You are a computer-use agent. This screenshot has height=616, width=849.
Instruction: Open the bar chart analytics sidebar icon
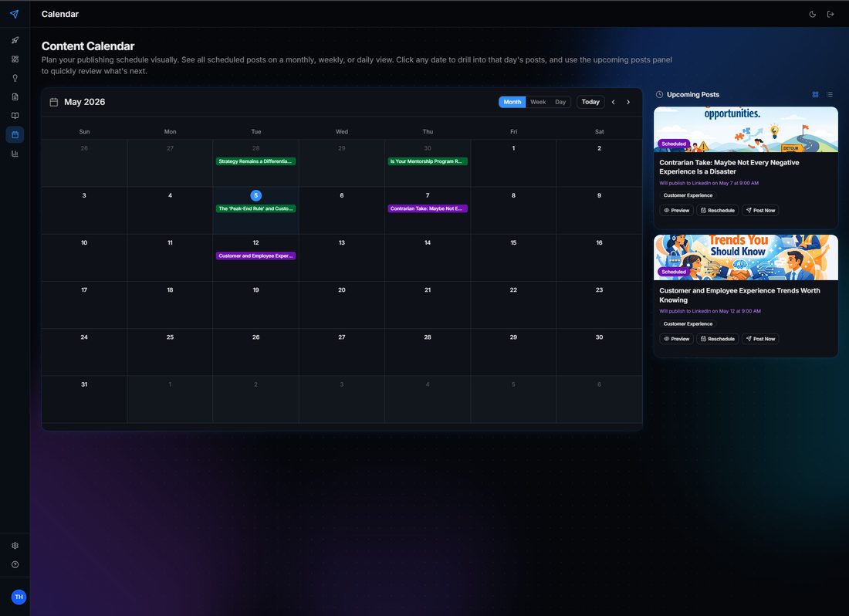point(15,154)
